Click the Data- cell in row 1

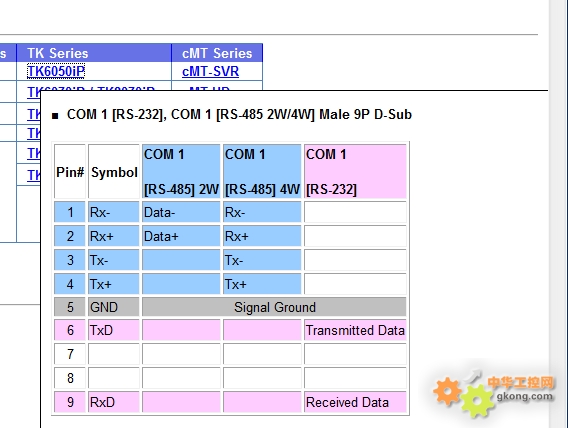[181, 212]
